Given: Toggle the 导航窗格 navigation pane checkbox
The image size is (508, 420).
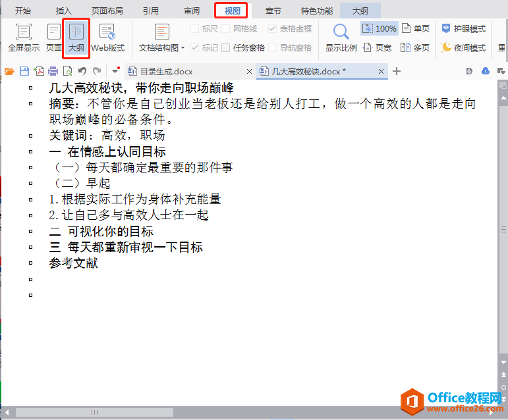Looking at the screenshot, I should click(273, 48).
